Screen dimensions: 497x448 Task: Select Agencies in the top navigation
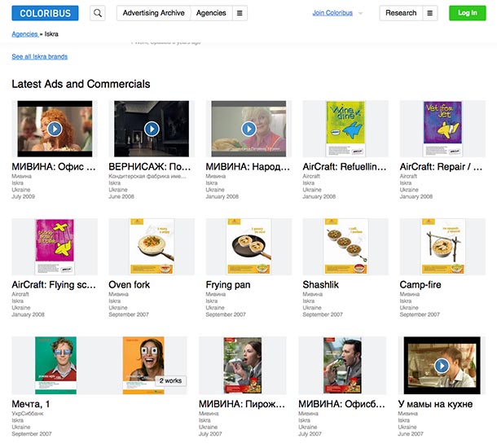(210, 13)
